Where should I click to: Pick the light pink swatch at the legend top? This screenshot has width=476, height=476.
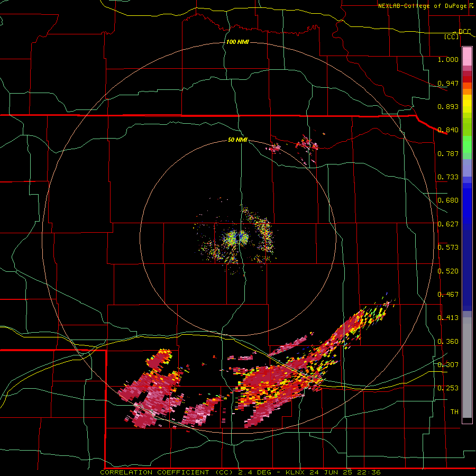(x=467, y=56)
